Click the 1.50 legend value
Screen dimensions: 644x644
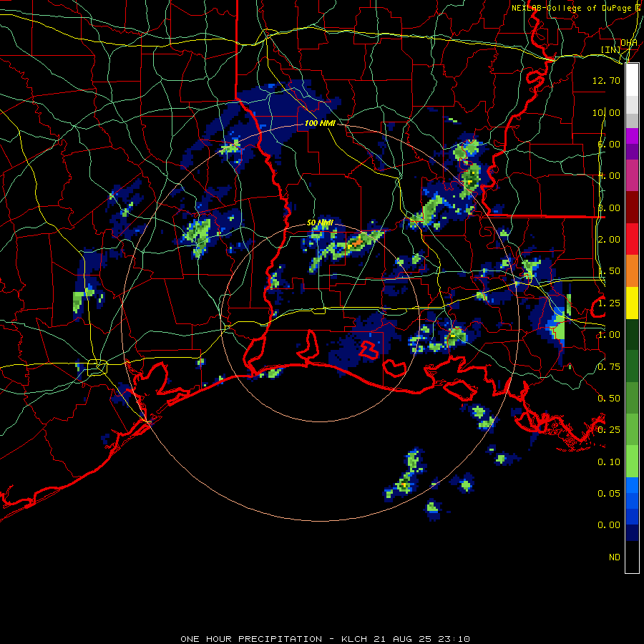click(x=608, y=271)
